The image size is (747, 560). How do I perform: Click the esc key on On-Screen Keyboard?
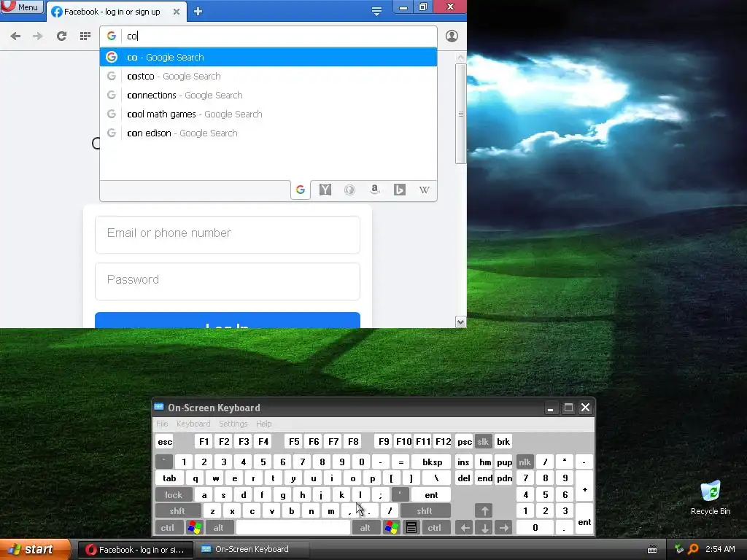(x=165, y=442)
